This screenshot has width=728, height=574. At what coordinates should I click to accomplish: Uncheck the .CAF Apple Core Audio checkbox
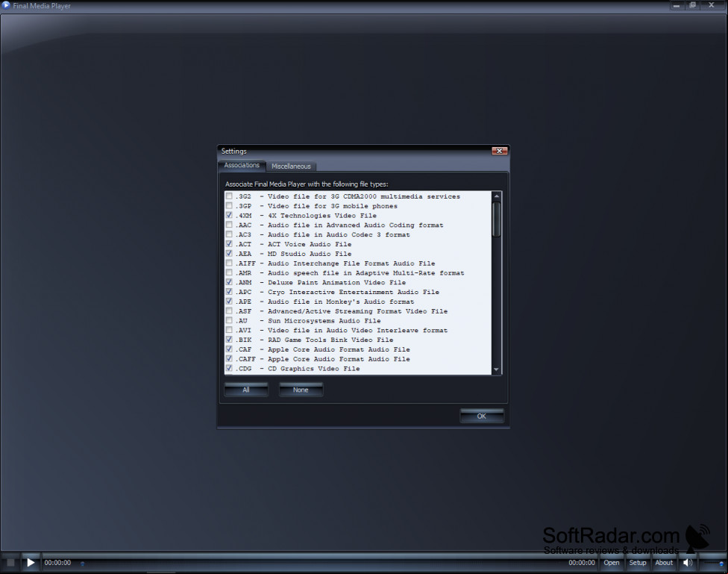pyautogui.click(x=229, y=349)
